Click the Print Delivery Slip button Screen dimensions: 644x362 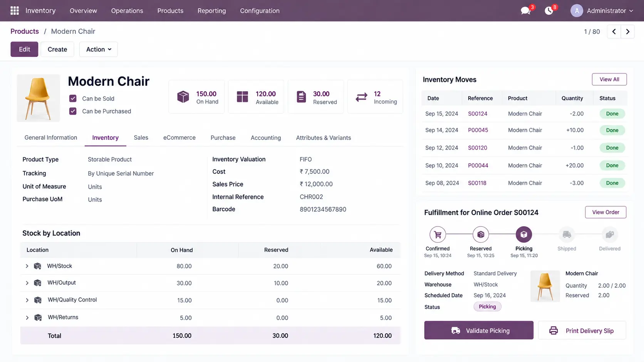click(x=582, y=330)
